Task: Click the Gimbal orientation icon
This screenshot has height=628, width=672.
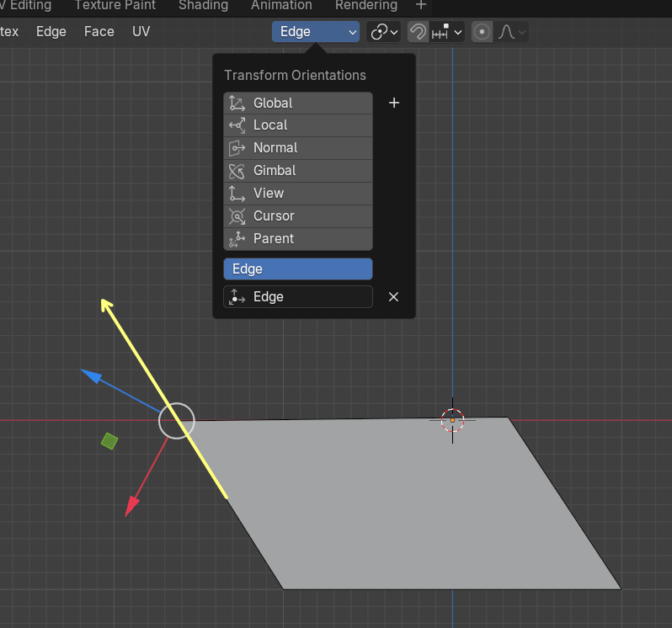Action: click(x=237, y=171)
